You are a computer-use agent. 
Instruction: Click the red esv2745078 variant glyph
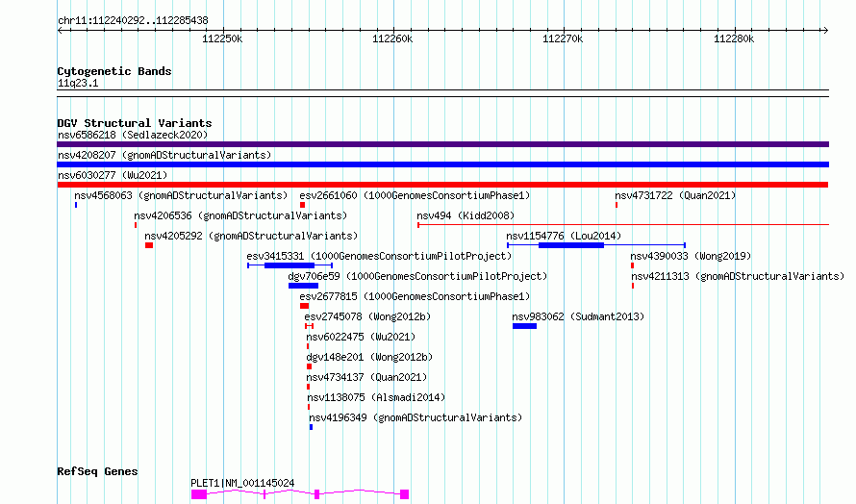tap(309, 326)
